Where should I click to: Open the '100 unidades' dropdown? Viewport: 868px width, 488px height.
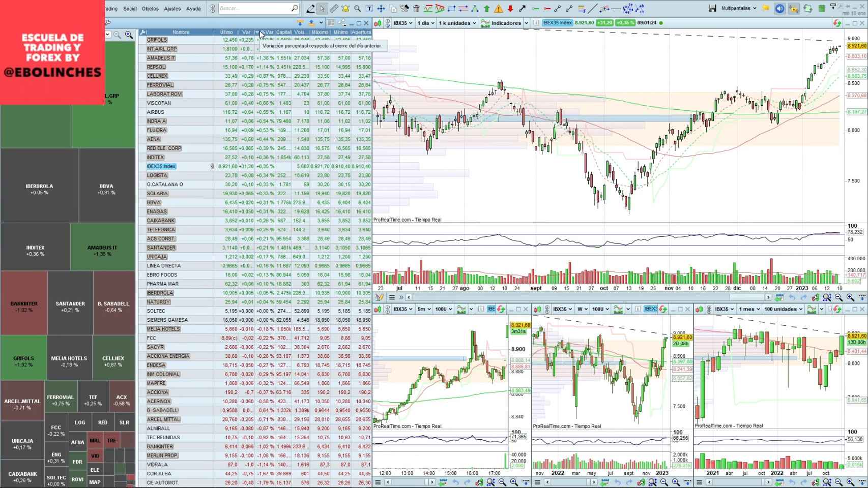784,309
